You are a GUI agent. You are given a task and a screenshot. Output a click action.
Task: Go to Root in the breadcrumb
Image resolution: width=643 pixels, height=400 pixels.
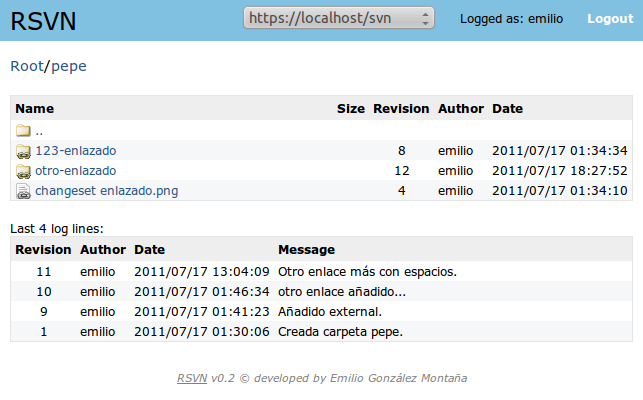(x=27, y=66)
